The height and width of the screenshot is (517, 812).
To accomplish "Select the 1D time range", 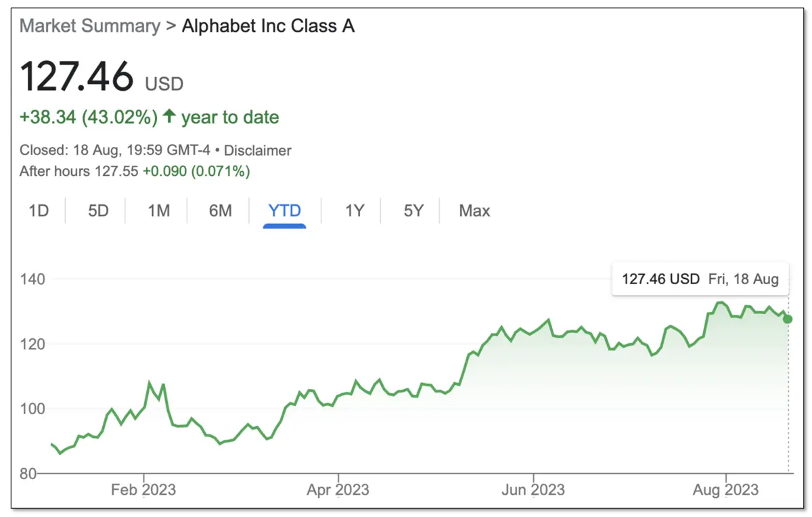I will pyautogui.click(x=39, y=210).
